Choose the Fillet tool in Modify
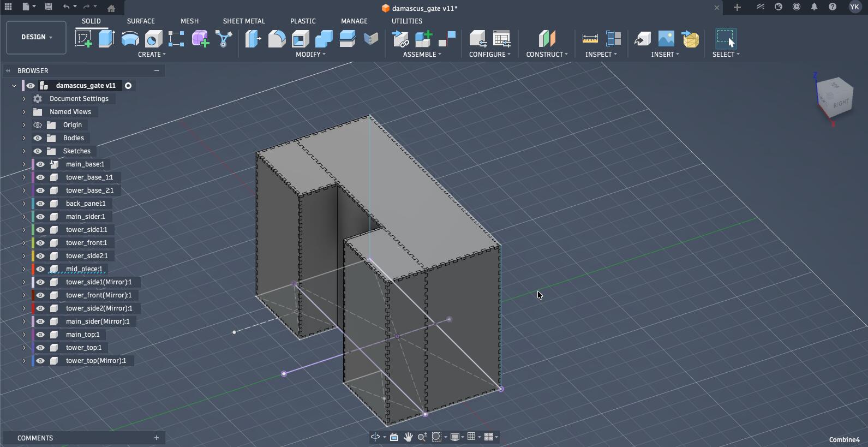 click(x=277, y=39)
